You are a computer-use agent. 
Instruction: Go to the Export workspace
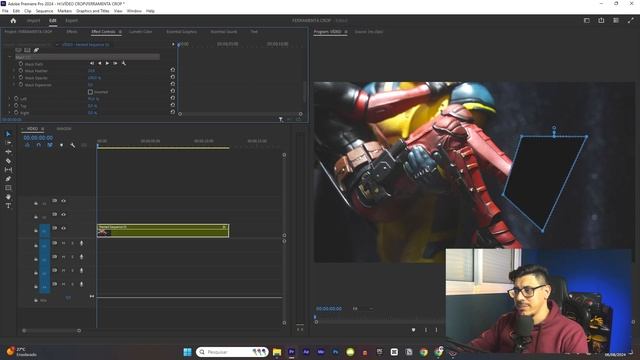tap(71, 20)
